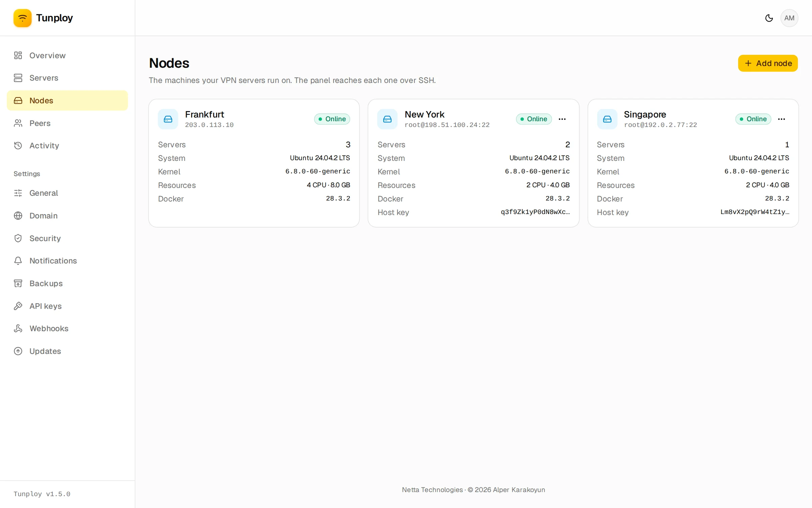This screenshot has width=812, height=508.
Task: Open Security settings
Action: coord(67,238)
